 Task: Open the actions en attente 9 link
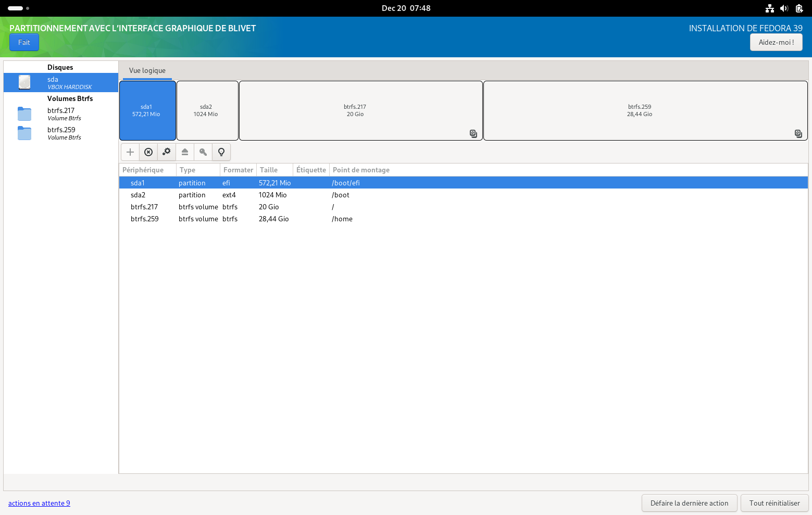click(x=39, y=503)
